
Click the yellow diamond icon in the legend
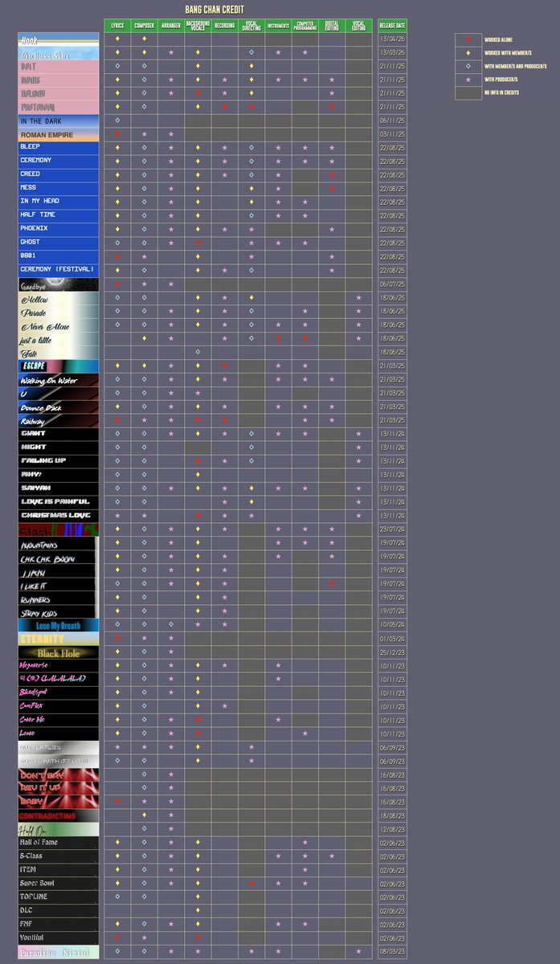point(468,52)
